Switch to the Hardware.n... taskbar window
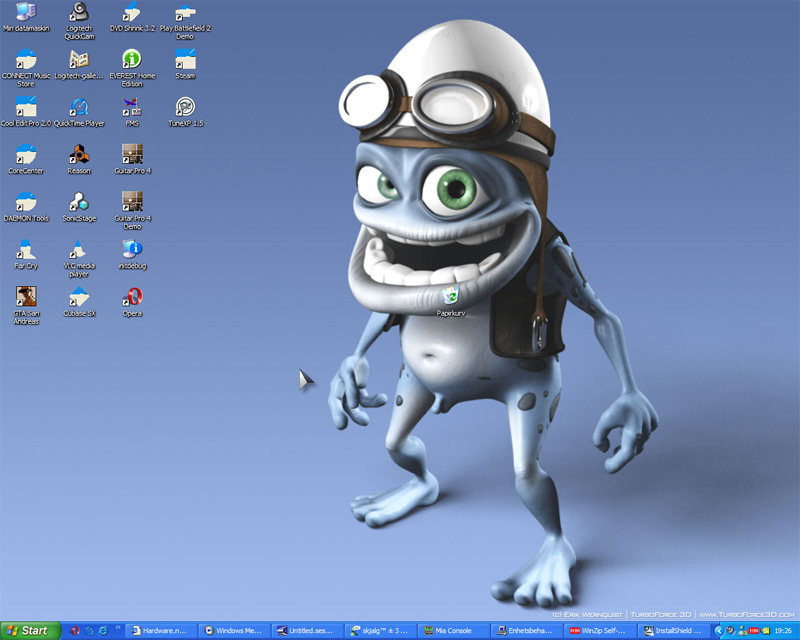Image resolution: width=800 pixels, height=640 pixels. 161,631
